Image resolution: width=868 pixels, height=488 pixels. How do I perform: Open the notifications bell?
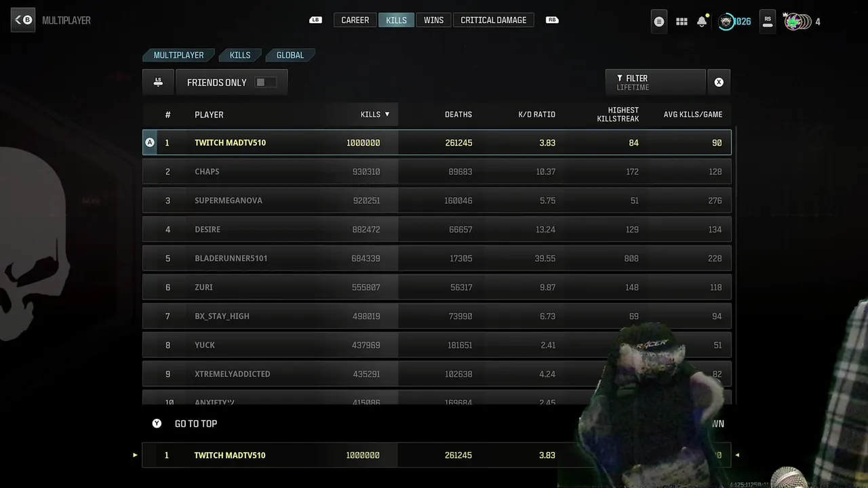pos(702,22)
